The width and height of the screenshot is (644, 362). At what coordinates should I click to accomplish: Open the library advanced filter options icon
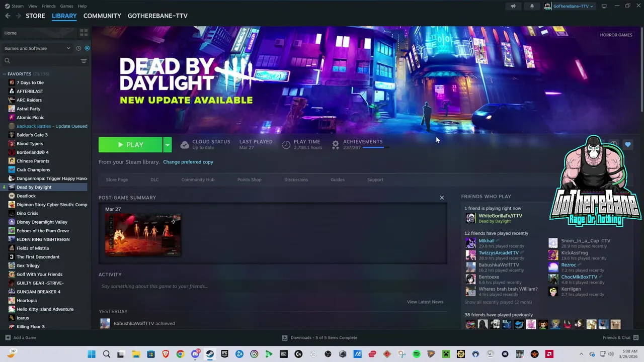click(84, 61)
